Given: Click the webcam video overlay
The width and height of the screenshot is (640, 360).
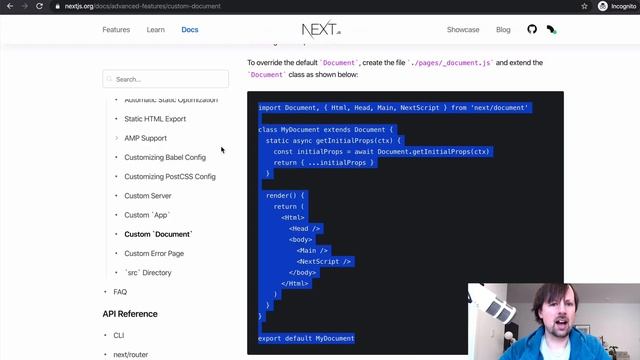Looking at the screenshot, I should pos(554,321).
